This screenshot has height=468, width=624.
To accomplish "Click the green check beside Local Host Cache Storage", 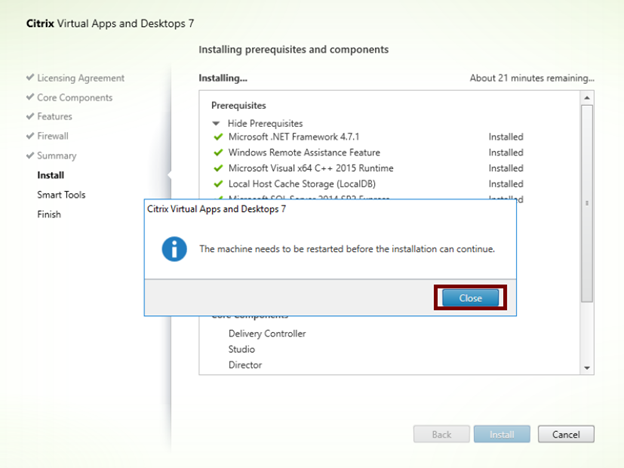I will 218,184.
